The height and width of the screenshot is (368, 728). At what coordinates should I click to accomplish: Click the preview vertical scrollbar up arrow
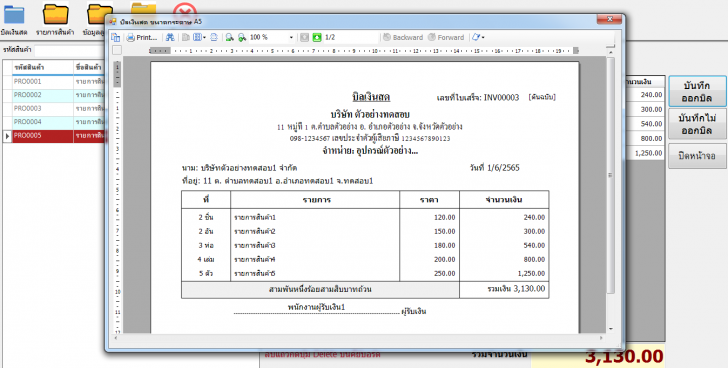[x=611, y=52]
